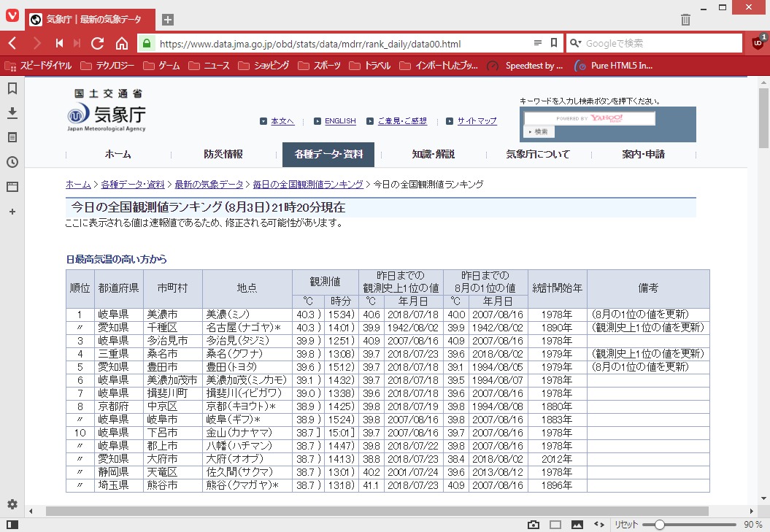
Task: Click the reload page icon
Action: click(x=98, y=43)
